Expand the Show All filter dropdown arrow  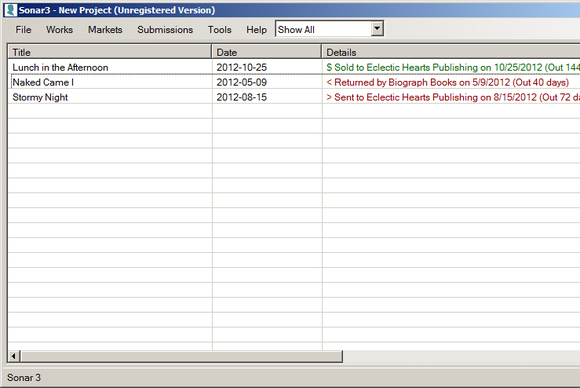(377, 28)
